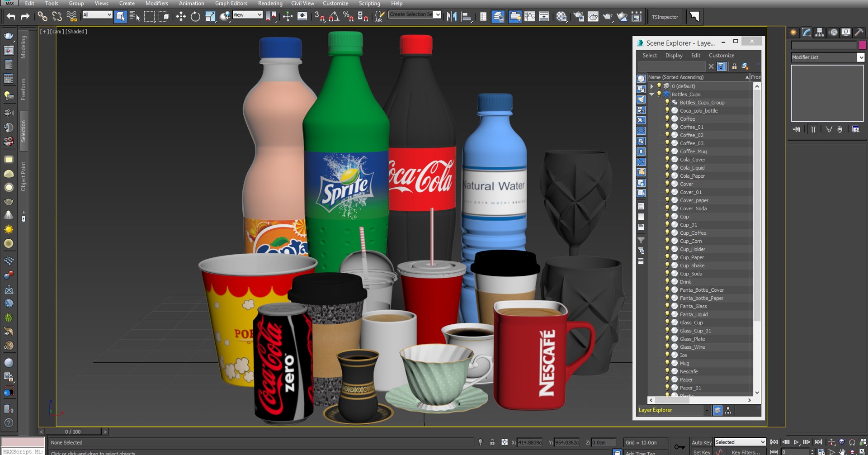Screen dimensions: 868x455
Task: Click the Redo arrow in the main toolbar
Action: (25, 17)
